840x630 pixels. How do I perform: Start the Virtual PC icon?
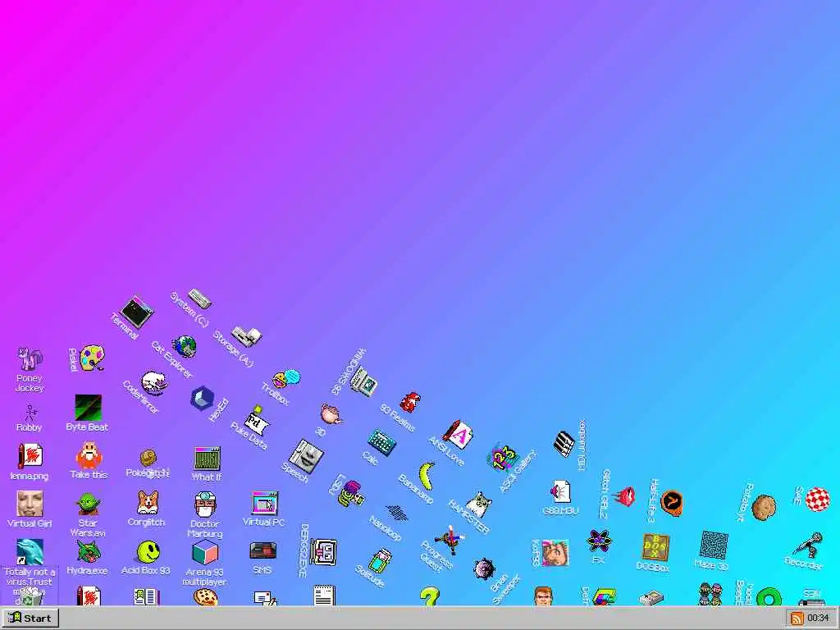(264, 504)
